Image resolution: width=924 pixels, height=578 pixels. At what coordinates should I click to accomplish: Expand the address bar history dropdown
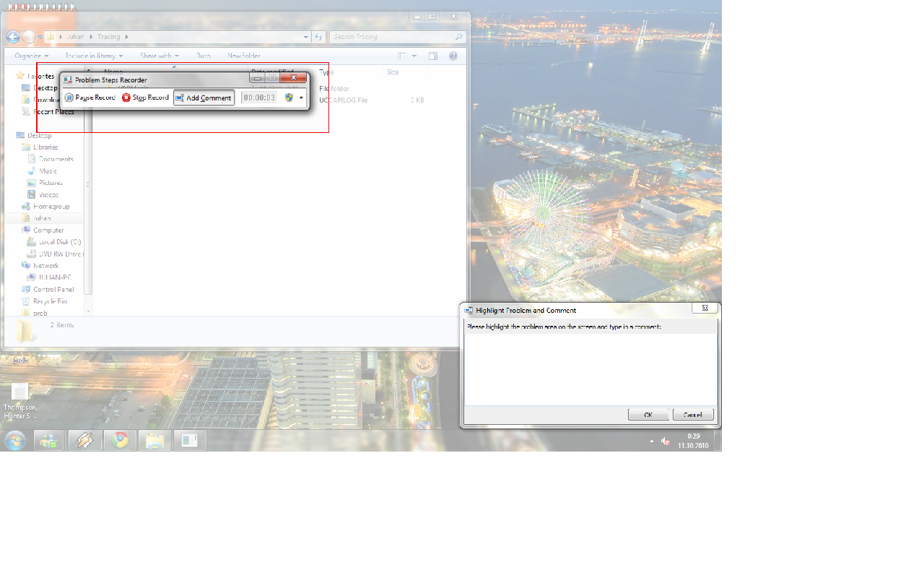pos(305,37)
